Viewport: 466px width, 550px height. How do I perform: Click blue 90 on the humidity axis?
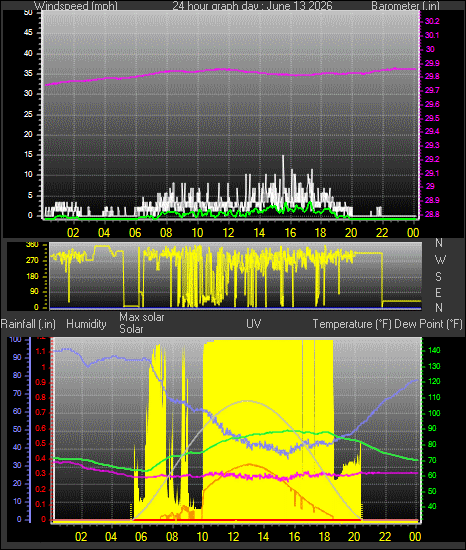click(x=17, y=357)
